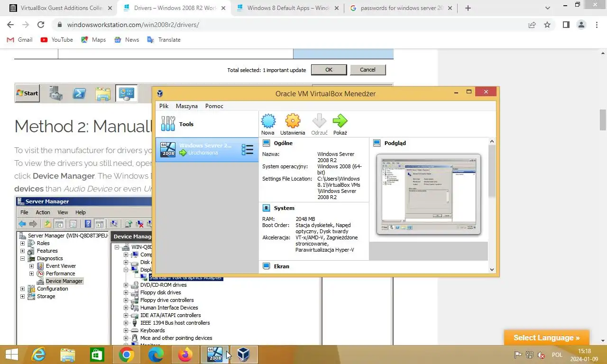Collapse Diagnostics node in Server Manager tree
This screenshot has width=607, height=364.
pyautogui.click(x=22, y=258)
